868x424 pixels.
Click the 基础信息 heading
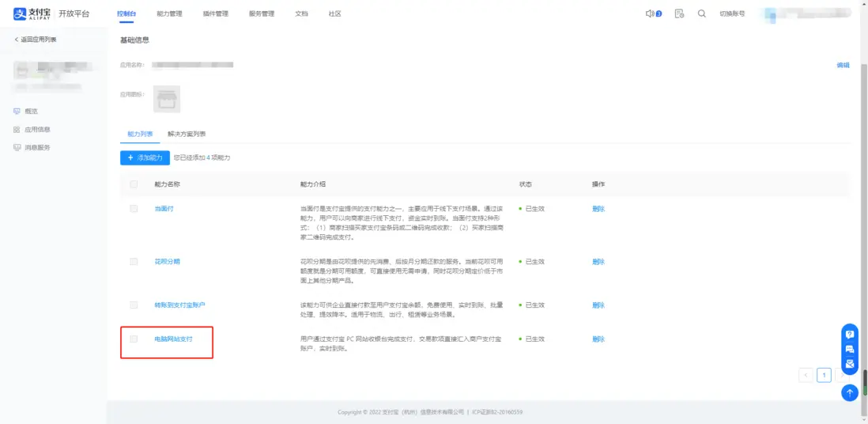pos(134,40)
